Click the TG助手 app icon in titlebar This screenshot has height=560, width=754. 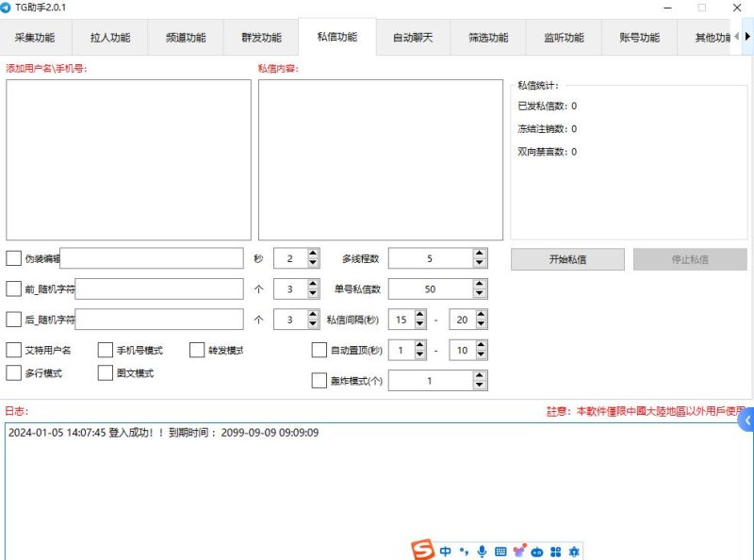(9, 8)
